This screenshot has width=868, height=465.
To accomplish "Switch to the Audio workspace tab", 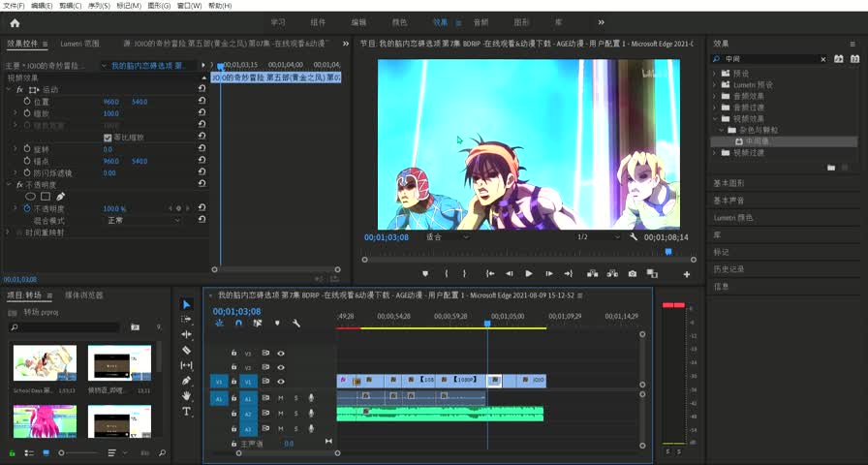I will click(480, 22).
